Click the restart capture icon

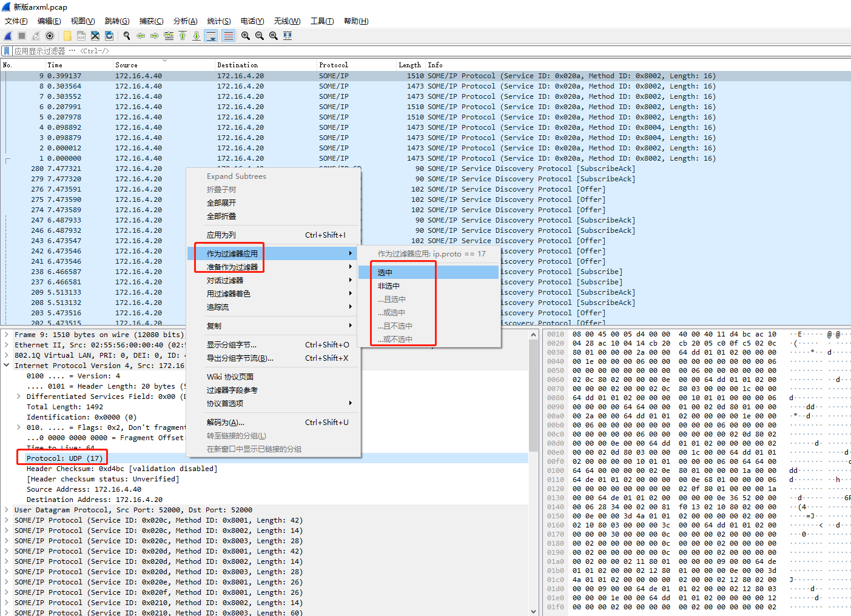(36, 36)
